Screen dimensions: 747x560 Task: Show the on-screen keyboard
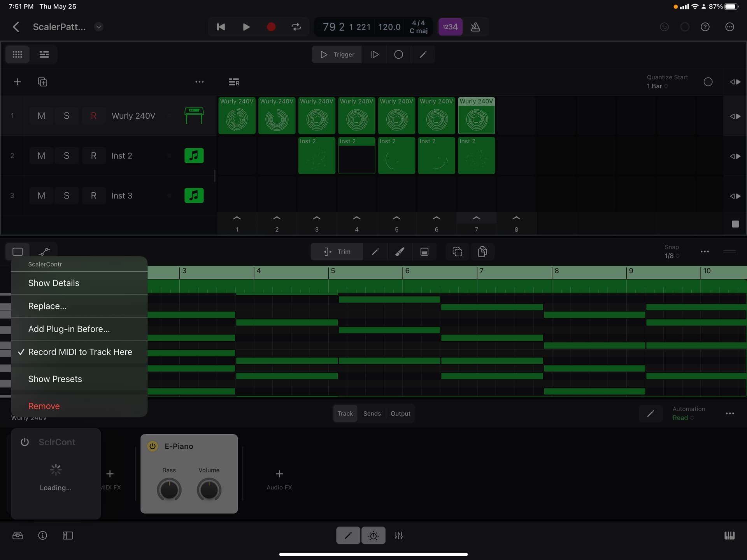pyautogui.click(x=729, y=535)
